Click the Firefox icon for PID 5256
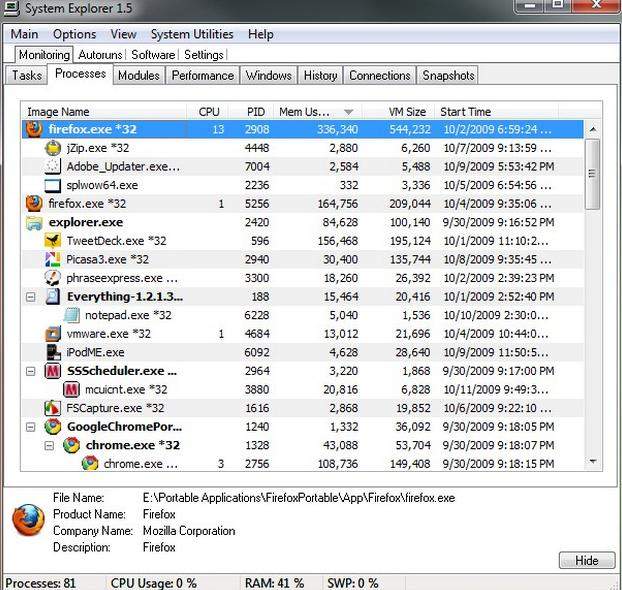This screenshot has width=622, height=590. 34,204
